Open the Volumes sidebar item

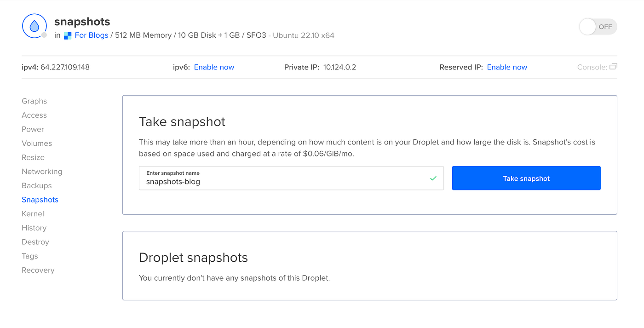(x=37, y=144)
